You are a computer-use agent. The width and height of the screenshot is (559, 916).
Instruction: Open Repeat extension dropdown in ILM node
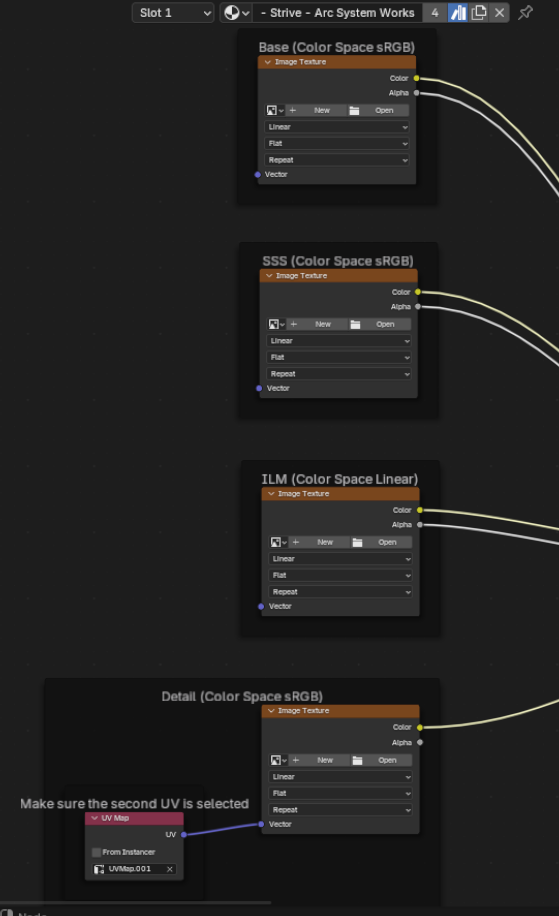[x=341, y=592]
